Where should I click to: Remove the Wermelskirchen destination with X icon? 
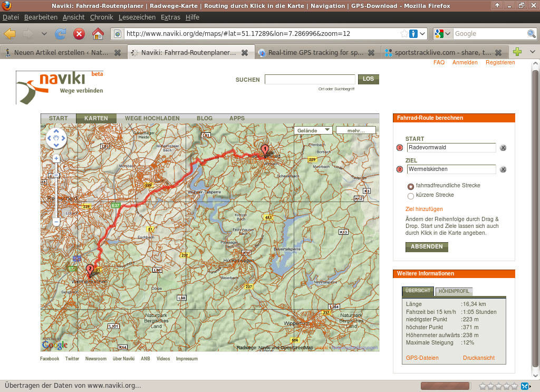(503, 169)
